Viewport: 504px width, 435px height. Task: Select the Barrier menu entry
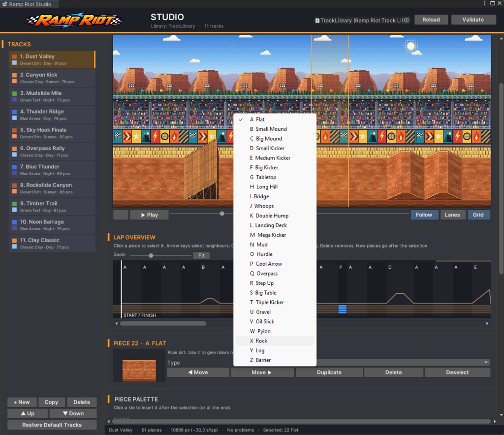pyautogui.click(x=275, y=360)
